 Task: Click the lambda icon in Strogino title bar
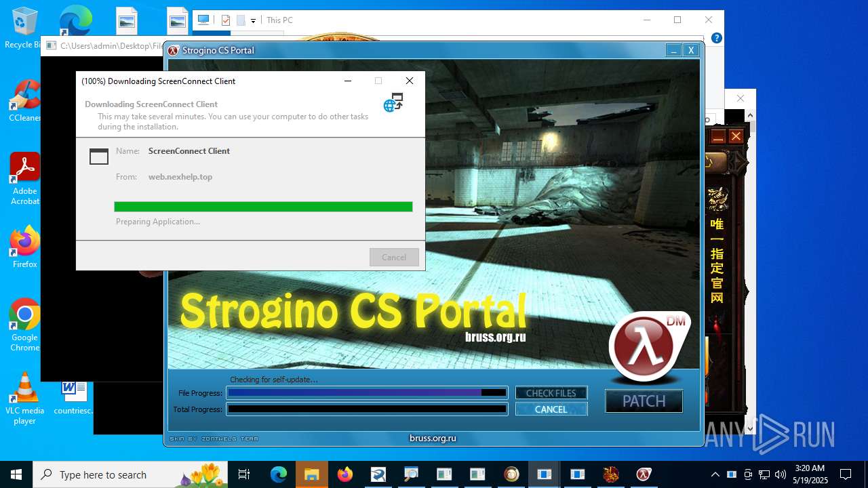[174, 50]
